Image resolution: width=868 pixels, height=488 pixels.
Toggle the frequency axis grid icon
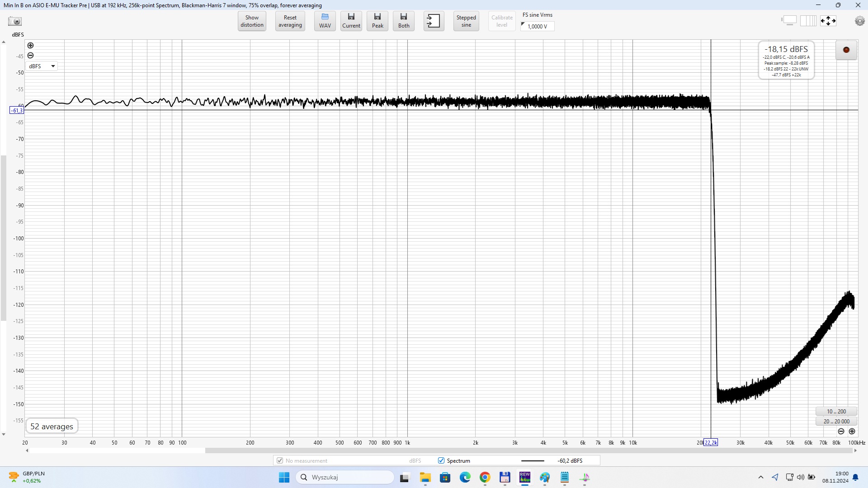point(808,21)
